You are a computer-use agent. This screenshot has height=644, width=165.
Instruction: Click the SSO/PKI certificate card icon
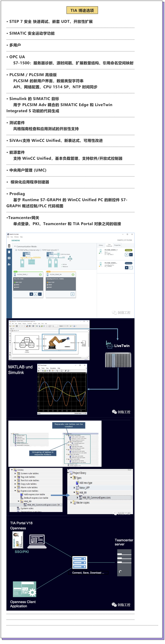(x=18, y=540)
